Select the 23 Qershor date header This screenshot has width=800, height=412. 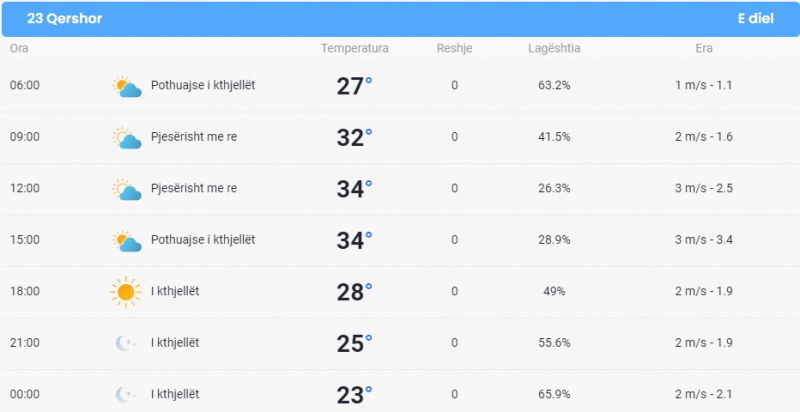(x=64, y=18)
